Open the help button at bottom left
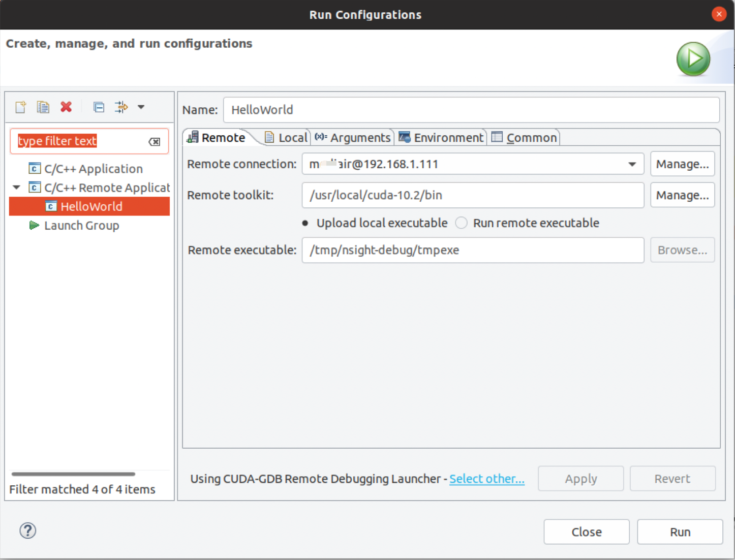Image resolution: width=735 pixels, height=560 pixels. coord(27,531)
